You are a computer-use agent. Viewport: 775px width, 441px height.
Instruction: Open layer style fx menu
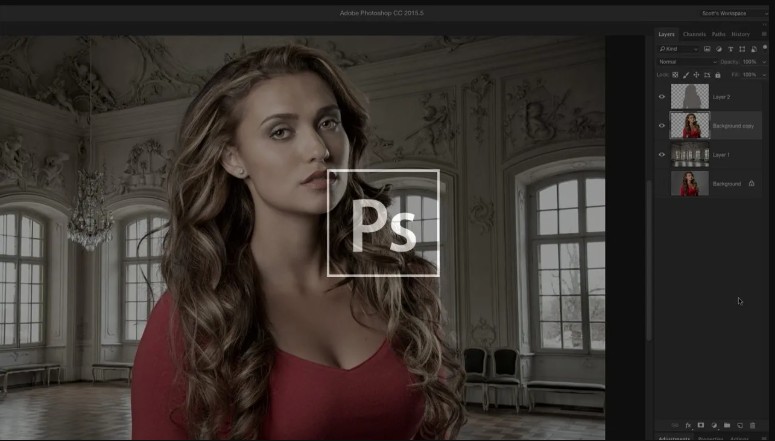(x=688, y=425)
